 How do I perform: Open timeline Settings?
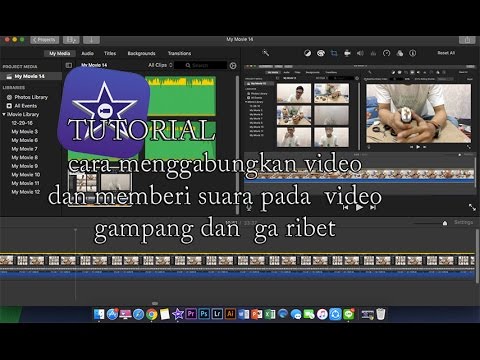[463, 222]
